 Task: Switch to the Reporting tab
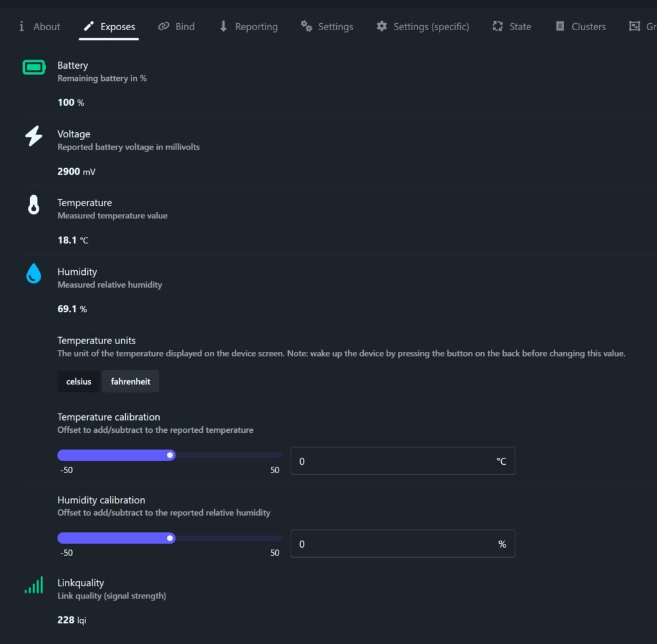248,26
